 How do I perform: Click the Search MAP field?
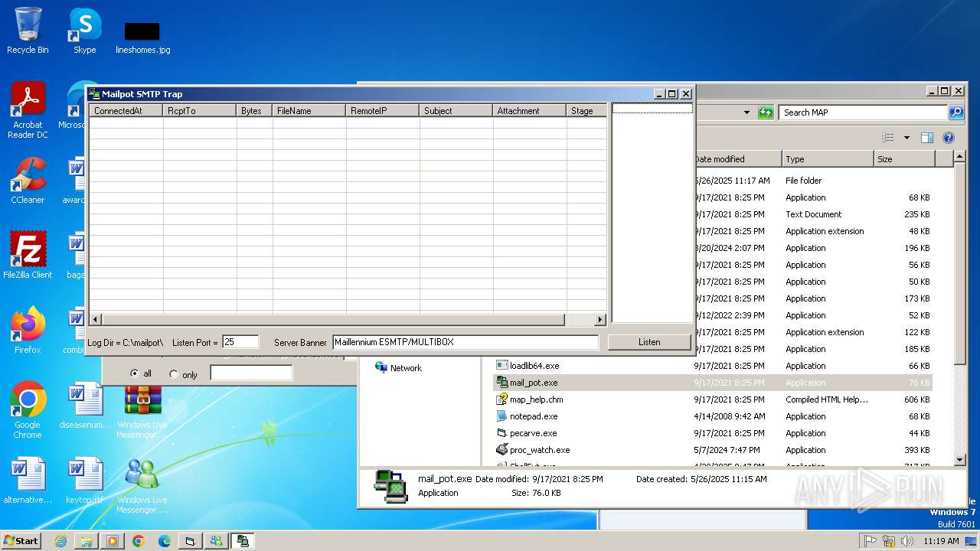[864, 112]
